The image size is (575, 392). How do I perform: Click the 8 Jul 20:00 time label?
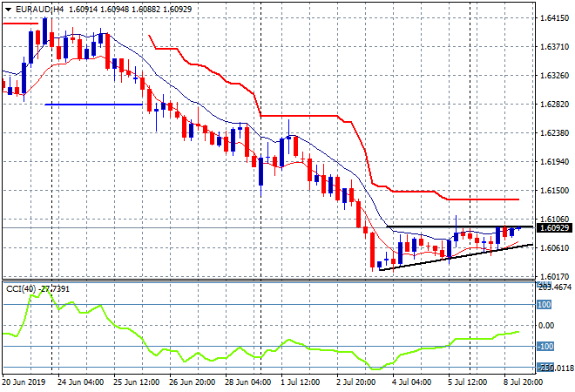pyautogui.click(x=523, y=382)
